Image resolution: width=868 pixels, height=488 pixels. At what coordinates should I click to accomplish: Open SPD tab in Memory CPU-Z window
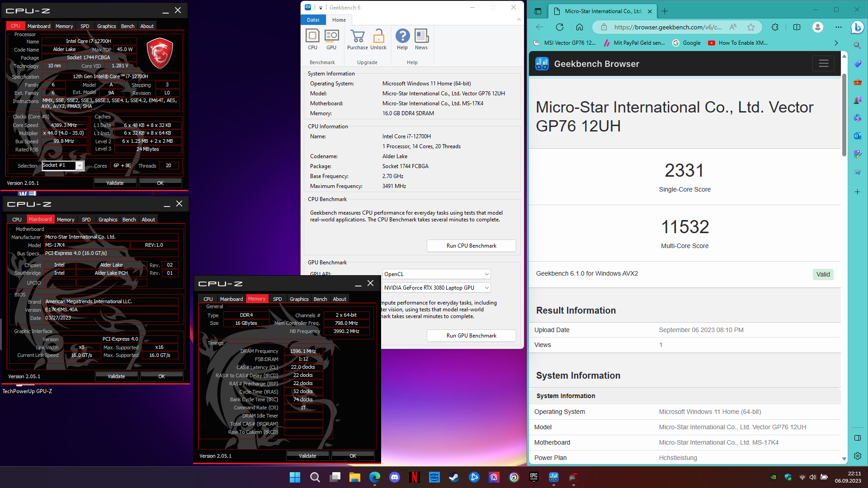[277, 299]
